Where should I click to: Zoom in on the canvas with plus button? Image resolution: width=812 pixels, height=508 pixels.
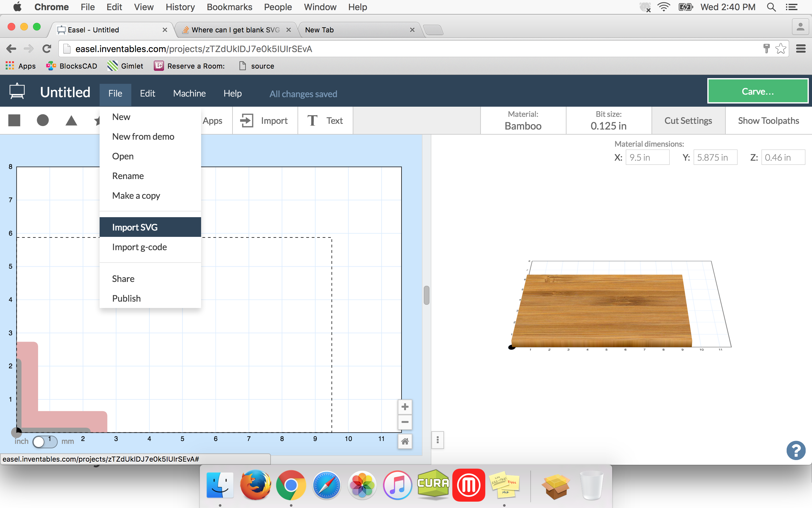(405, 407)
